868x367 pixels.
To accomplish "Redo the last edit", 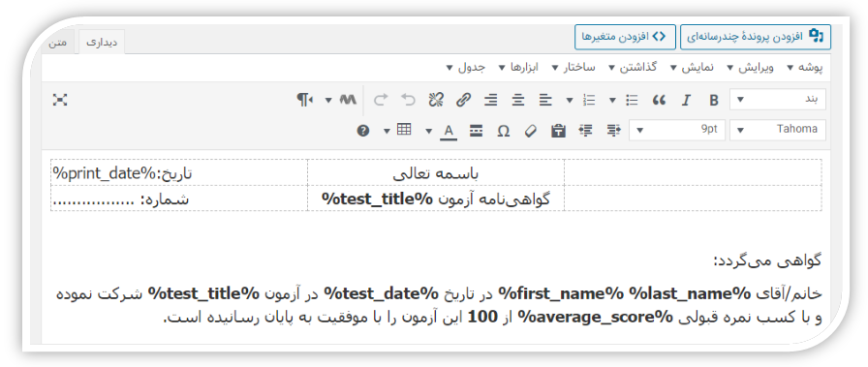I will [x=381, y=100].
